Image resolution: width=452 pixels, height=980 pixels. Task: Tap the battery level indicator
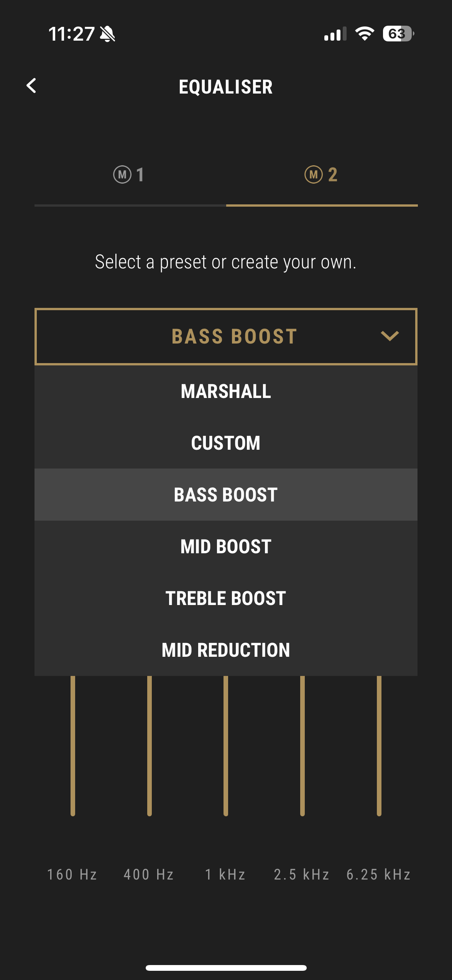(x=398, y=34)
